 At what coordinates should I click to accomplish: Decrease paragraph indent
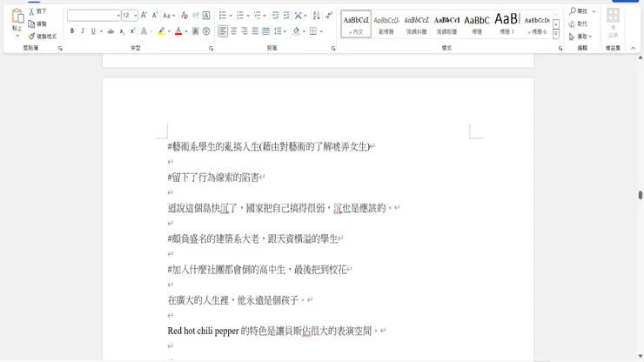276,15
